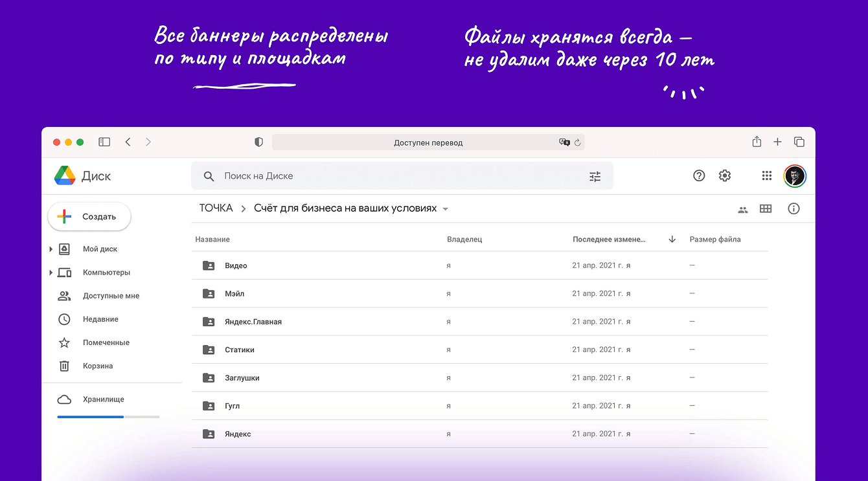
Task: Open the current folder name dropdown
Action: click(445, 209)
